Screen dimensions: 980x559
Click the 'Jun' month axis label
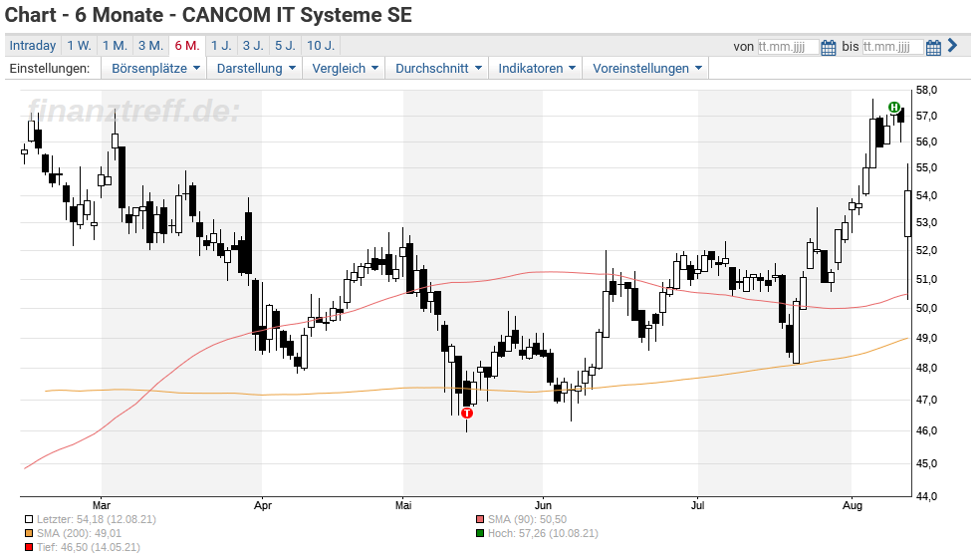(543, 505)
